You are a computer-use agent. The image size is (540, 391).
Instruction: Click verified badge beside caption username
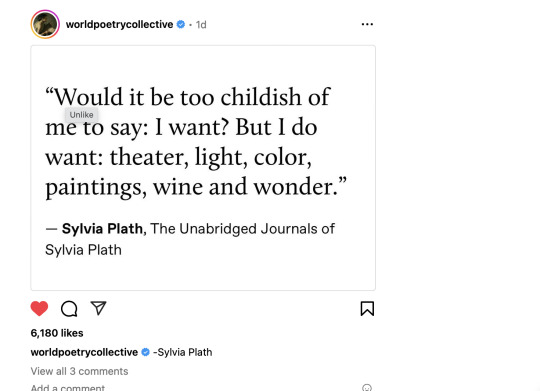click(146, 352)
